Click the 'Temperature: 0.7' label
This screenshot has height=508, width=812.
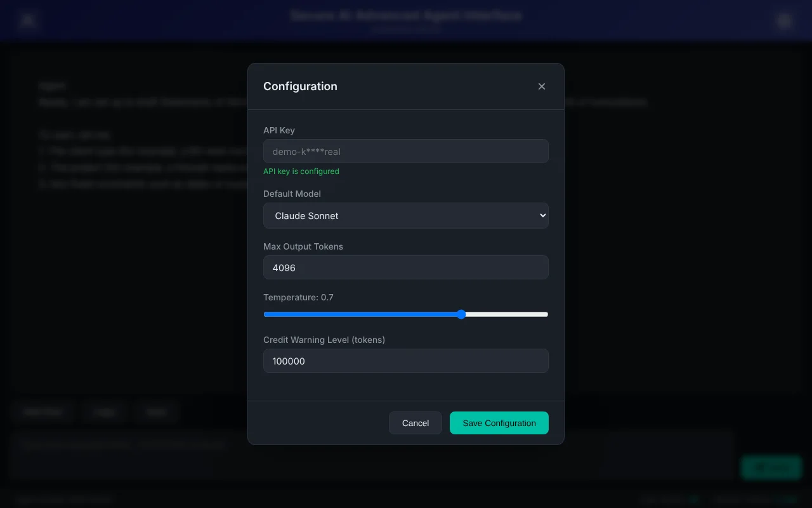click(x=298, y=297)
